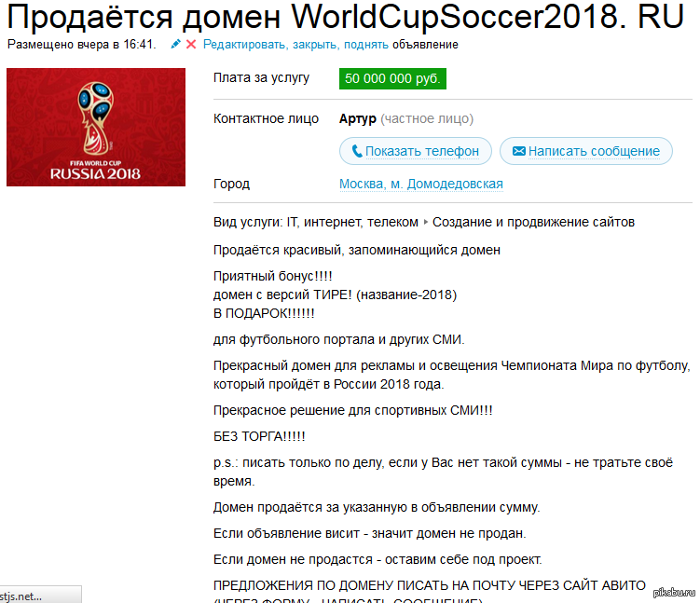Click the Размещено вчера в 16:41 timestamp
The height and width of the screenshot is (603, 700).
coord(81,45)
